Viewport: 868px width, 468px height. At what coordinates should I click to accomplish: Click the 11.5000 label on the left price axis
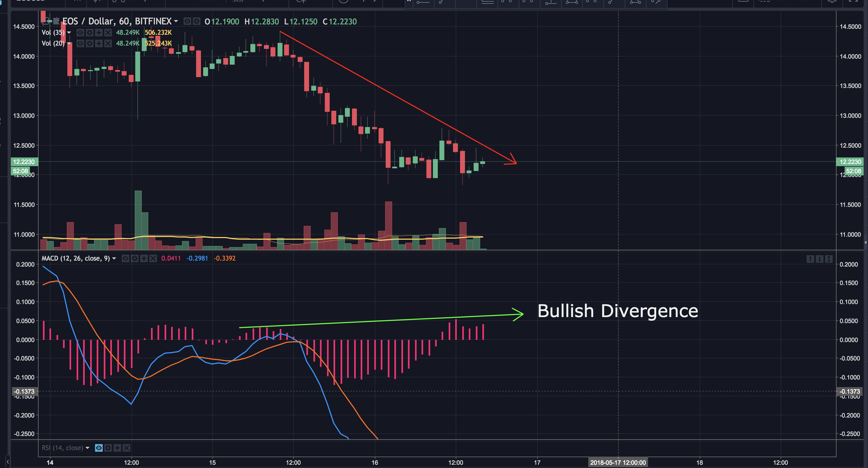point(24,205)
